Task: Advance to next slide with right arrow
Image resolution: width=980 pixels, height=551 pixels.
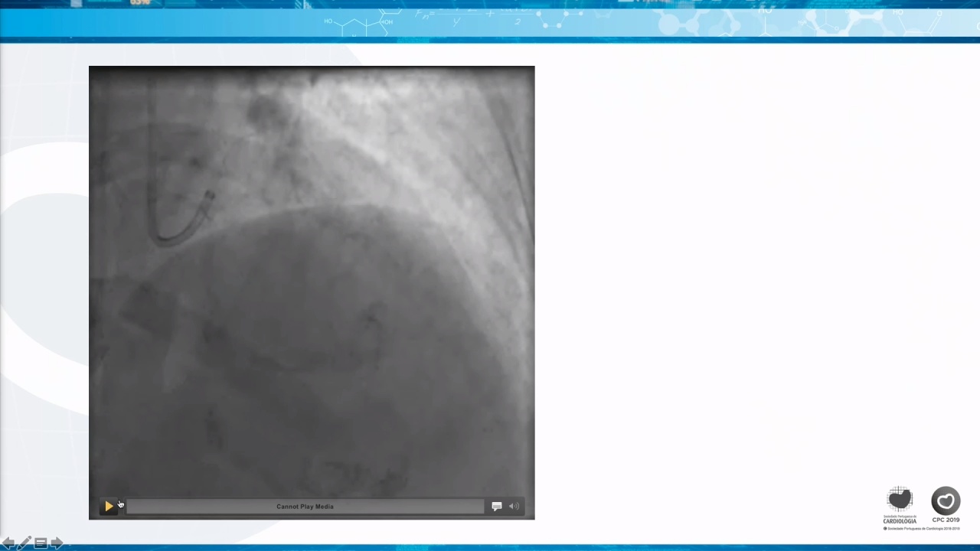Action: tap(56, 543)
